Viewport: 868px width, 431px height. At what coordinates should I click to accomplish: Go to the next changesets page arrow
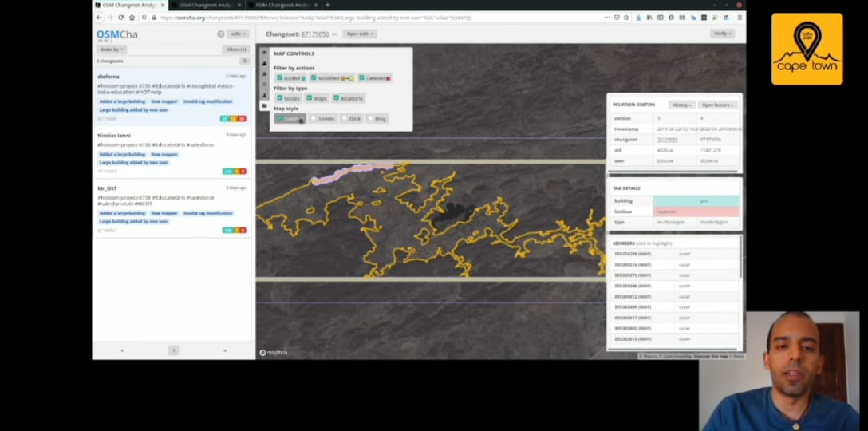(x=225, y=350)
